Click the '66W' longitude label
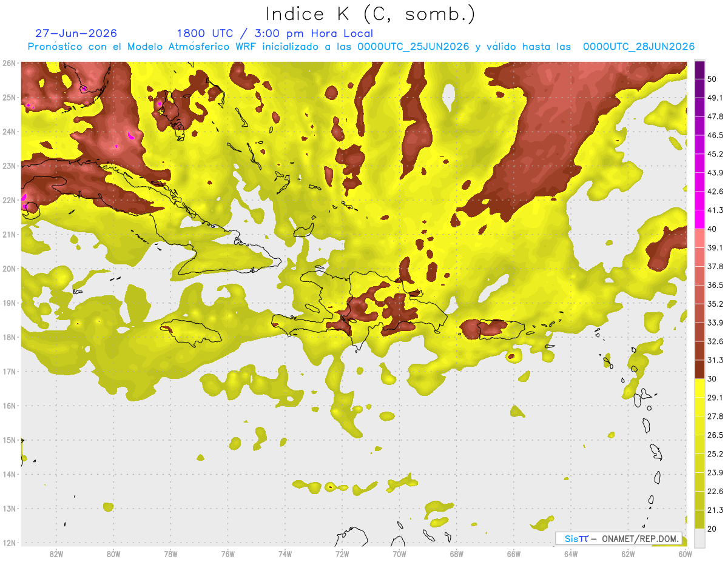728x562 pixels. click(x=514, y=554)
